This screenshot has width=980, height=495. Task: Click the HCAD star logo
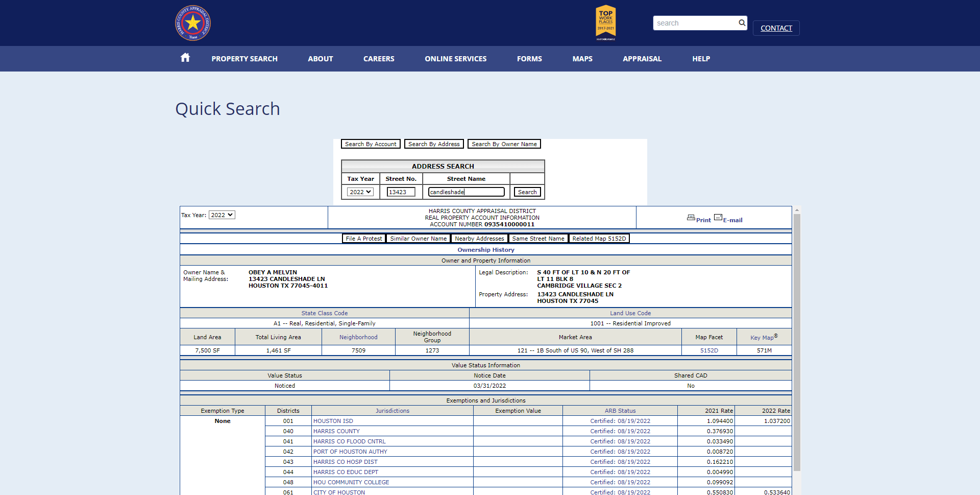[x=193, y=23]
